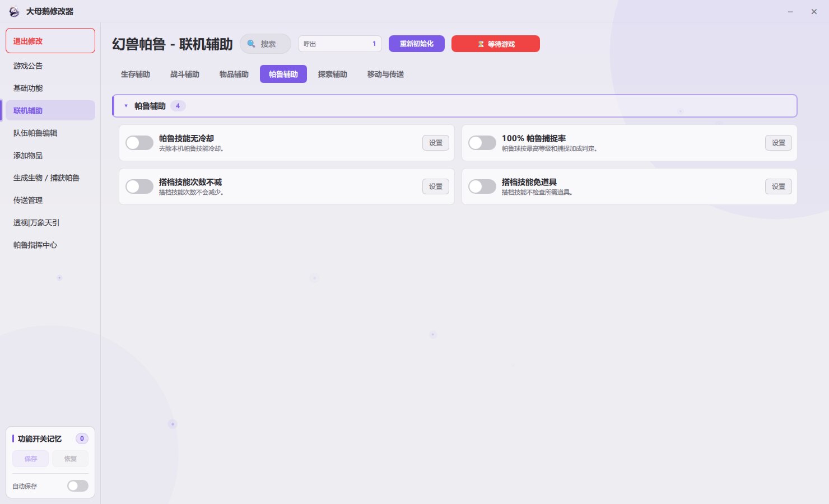Open the 移动与传送 tab
This screenshot has width=829, height=504.
click(386, 74)
